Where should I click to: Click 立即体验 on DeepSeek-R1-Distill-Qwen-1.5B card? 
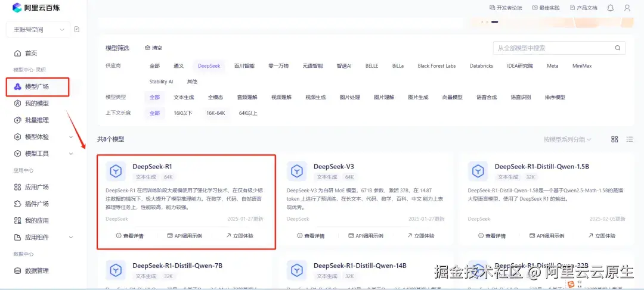[x=602, y=236]
